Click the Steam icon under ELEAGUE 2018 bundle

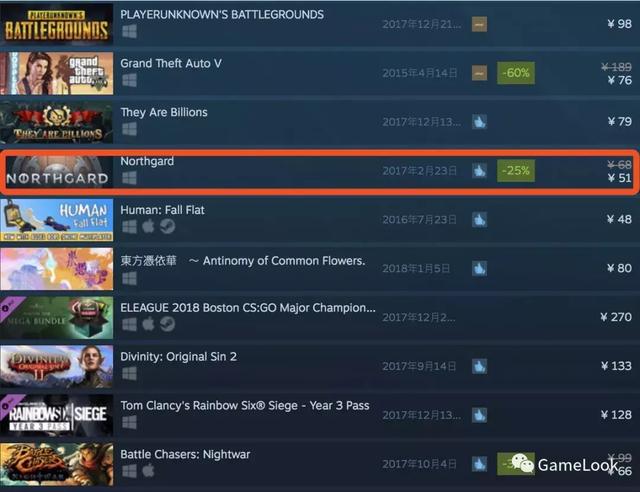tap(167, 324)
